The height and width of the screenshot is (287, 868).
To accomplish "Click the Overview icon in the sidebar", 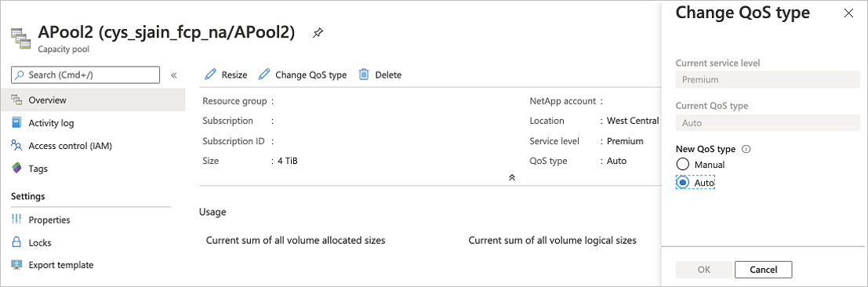I will [16, 100].
